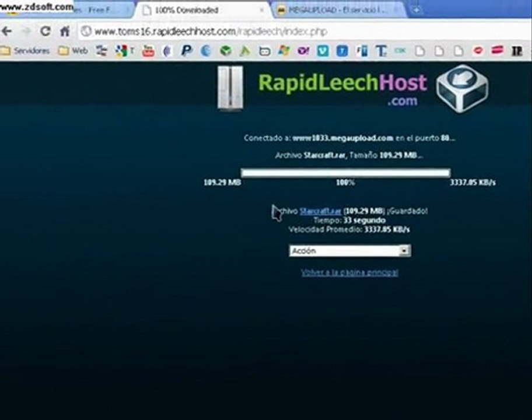The height and width of the screenshot is (420, 532).
Task: Open the PayPal bookmark
Action: 186,51
